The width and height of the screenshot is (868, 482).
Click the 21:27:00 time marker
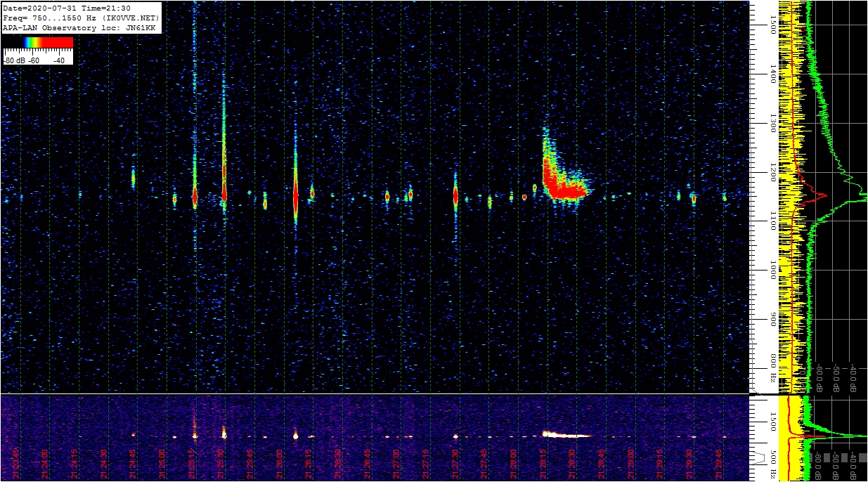pyautogui.click(x=397, y=464)
